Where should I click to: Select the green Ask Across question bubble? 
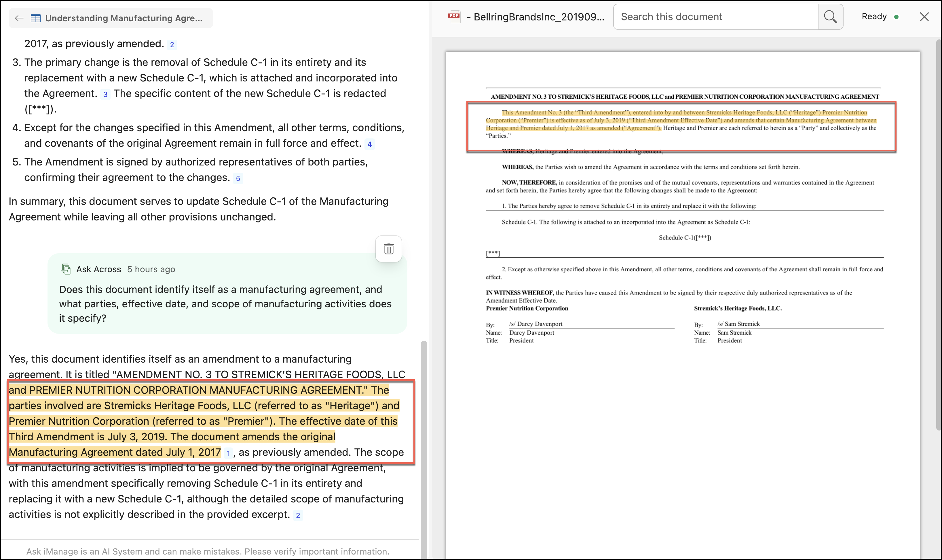pyautogui.click(x=227, y=298)
